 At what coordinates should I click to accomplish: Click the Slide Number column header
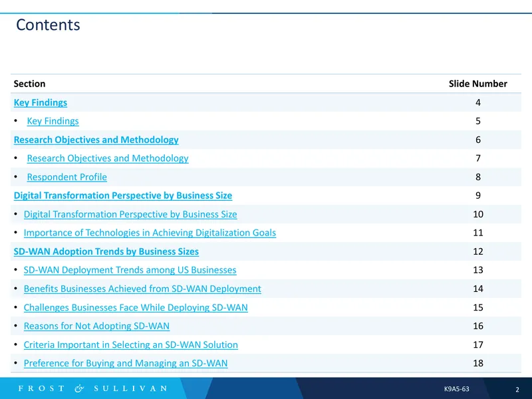pyautogui.click(x=477, y=84)
